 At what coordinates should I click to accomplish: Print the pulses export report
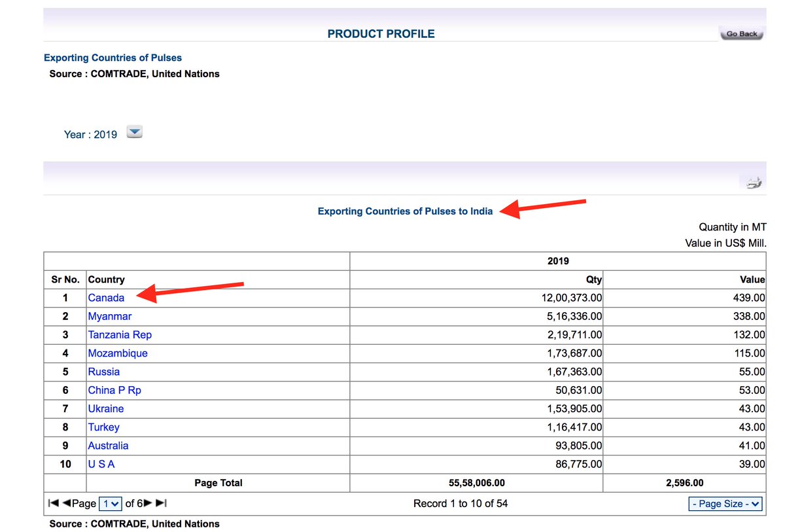point(752,182)
